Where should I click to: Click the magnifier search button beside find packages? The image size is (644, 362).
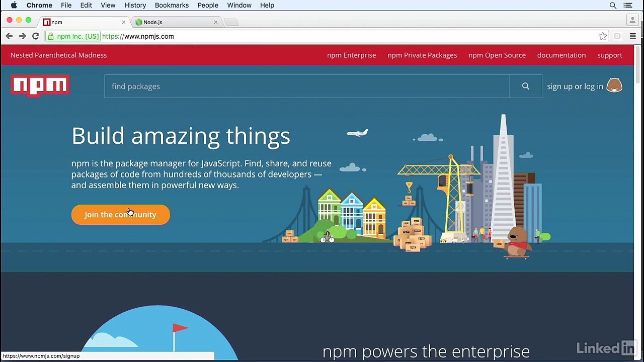525,86
